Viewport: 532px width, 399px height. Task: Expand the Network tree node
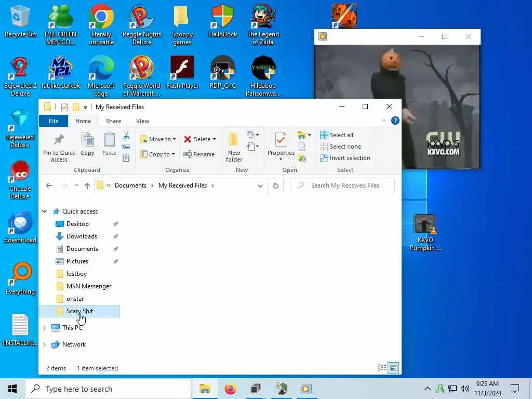tap(45, 345)
